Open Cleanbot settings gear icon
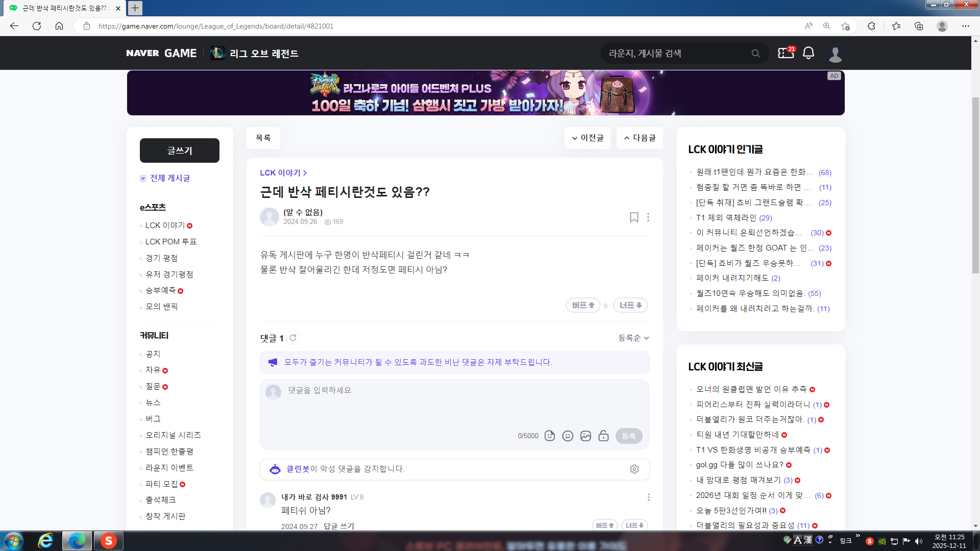The width and height of the screenshot is (980, 551). (x=634, y=469)
